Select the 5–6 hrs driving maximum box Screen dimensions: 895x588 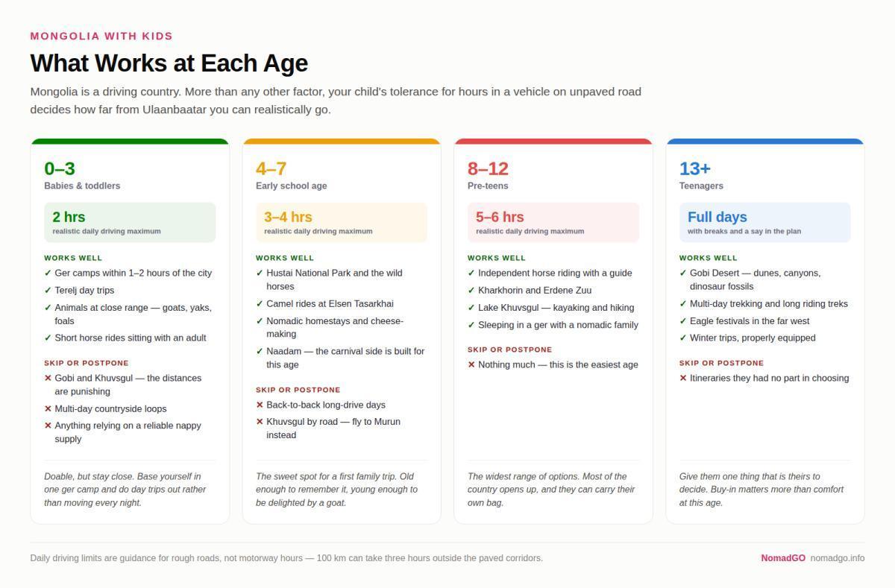click(x=553, y=222)
